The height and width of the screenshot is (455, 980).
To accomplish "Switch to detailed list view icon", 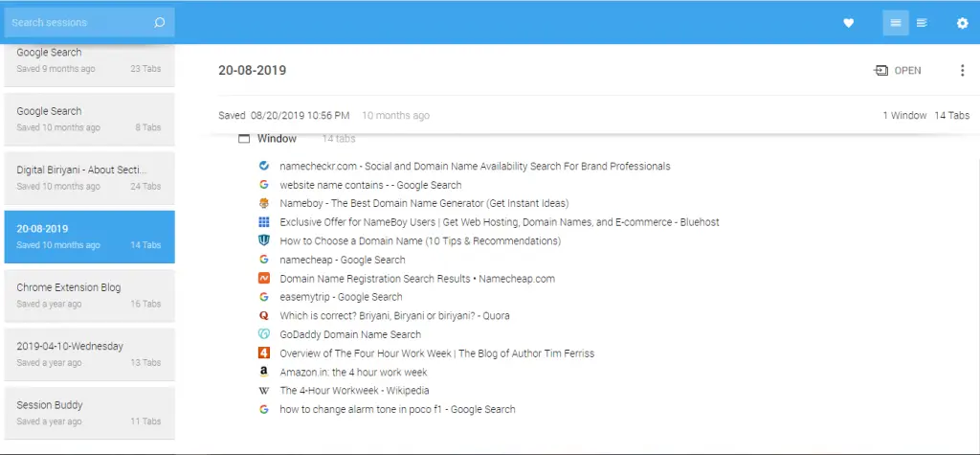I will (922, 23).
